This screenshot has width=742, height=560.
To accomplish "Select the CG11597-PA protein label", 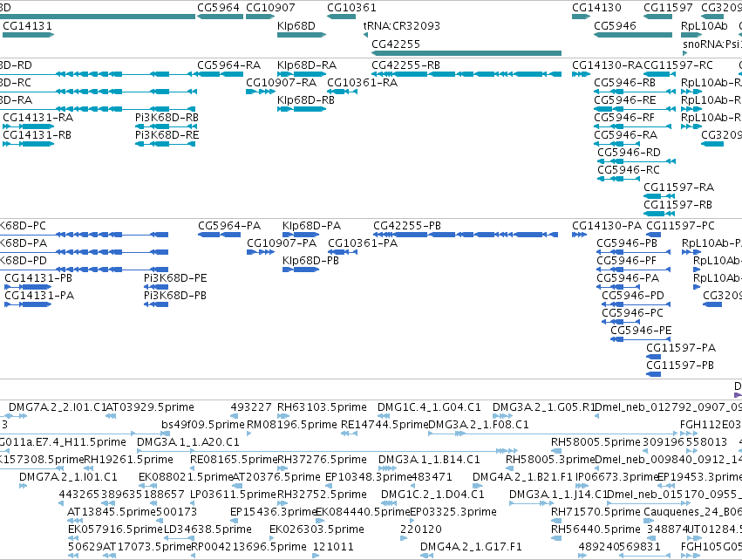I will [x=681, y=348].
